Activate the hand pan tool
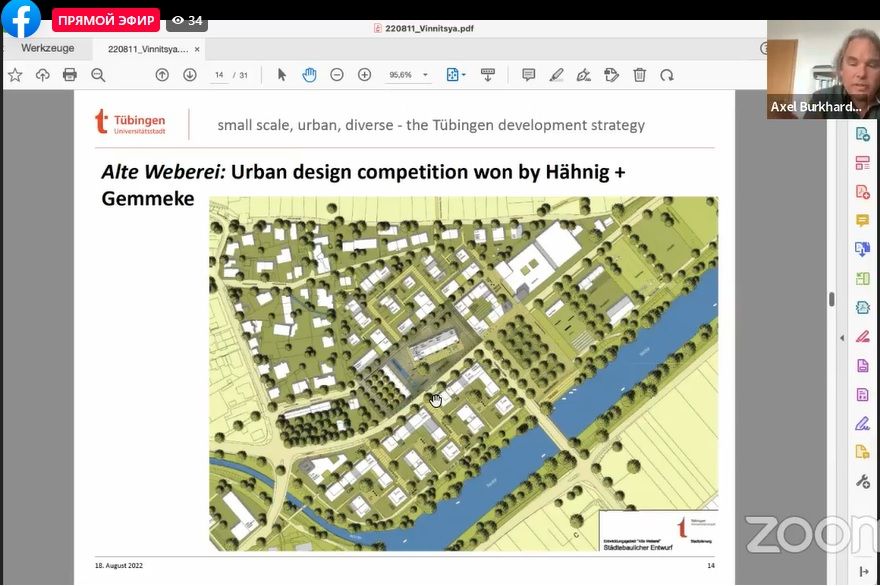 coord(309,75)
